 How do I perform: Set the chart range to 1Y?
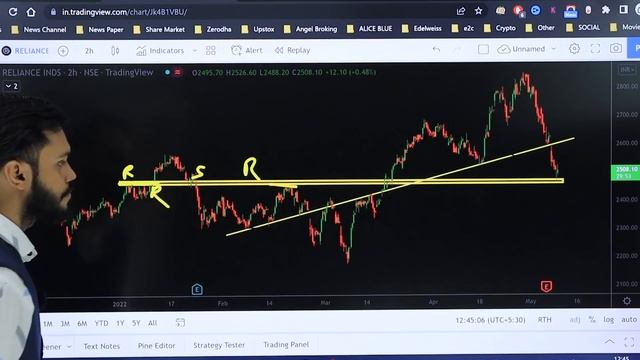[120, 323]
